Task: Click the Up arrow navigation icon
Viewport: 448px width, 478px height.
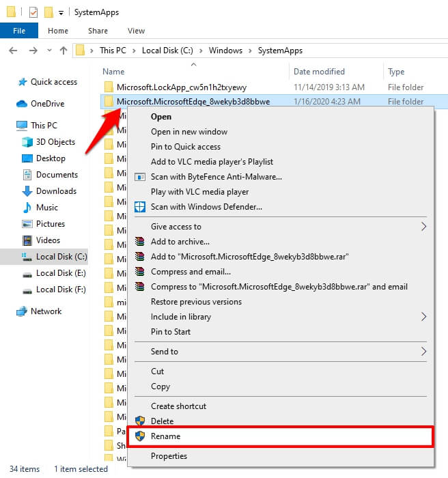Action: (64, 51)
